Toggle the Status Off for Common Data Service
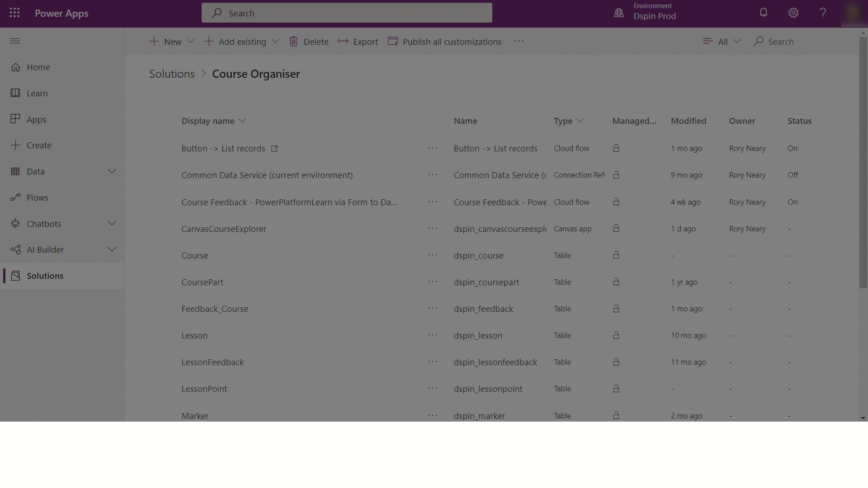Viewport: 868px width, 488px height. (x=793, y=174)
